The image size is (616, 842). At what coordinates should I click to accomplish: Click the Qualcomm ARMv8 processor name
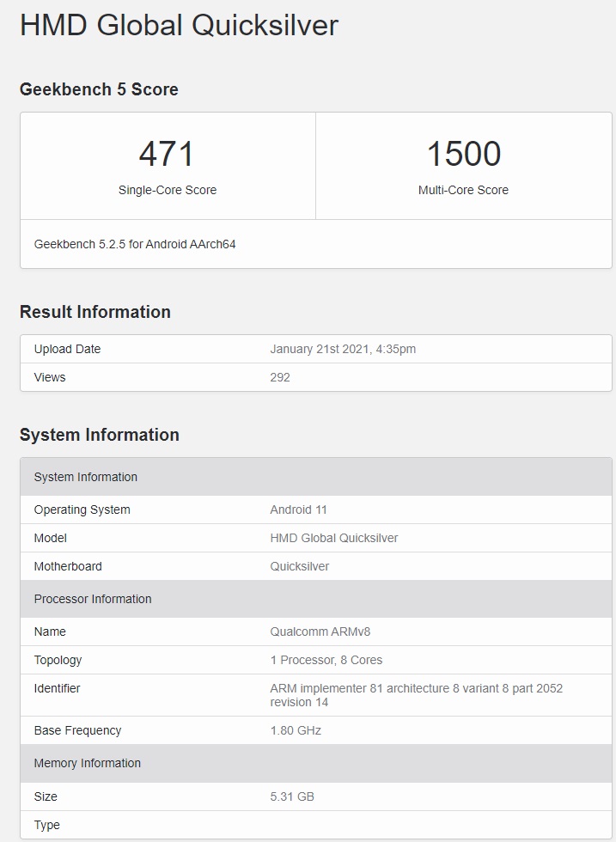[320, 631]
